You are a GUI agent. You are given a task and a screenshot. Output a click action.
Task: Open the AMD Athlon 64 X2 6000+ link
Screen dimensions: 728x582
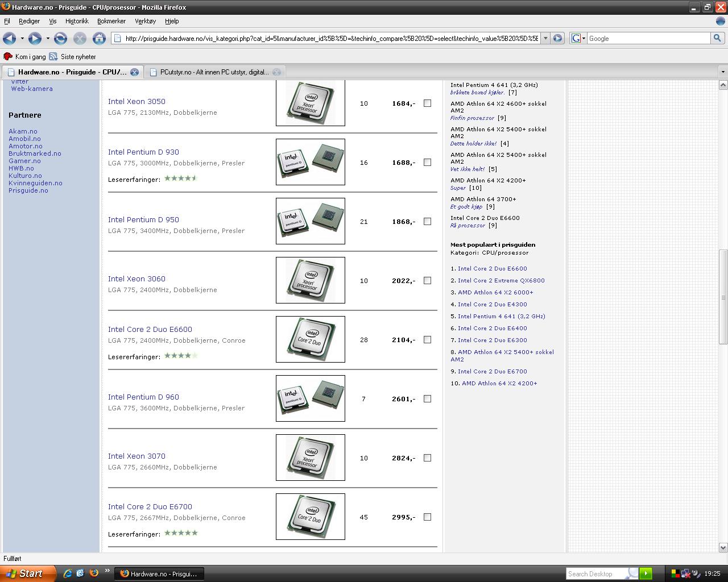[495, 292]
